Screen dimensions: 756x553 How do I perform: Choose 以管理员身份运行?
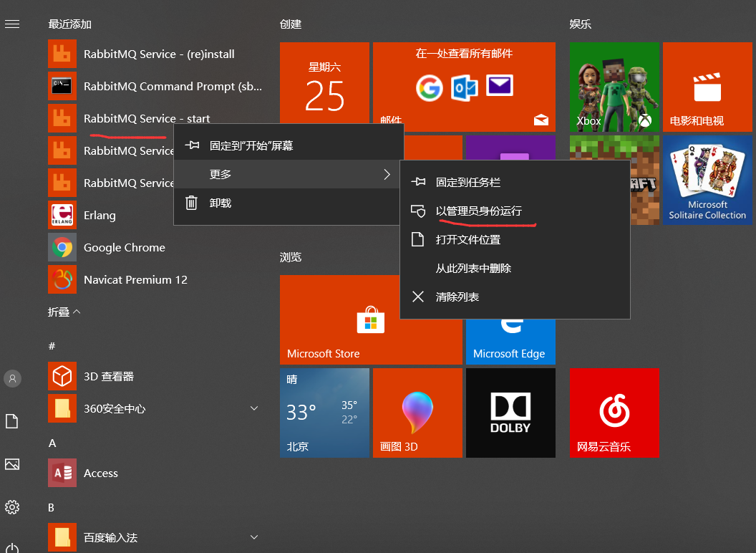pyautogui.click(x=515, y=211)
